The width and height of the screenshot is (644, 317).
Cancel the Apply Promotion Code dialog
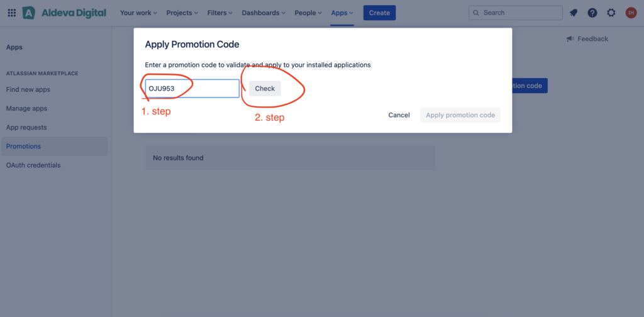[399, 115]
